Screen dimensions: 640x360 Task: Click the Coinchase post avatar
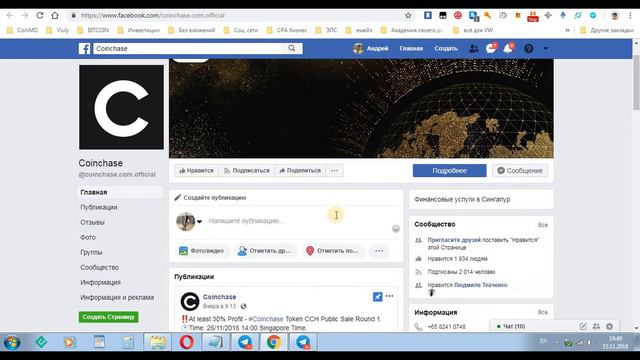190,302
